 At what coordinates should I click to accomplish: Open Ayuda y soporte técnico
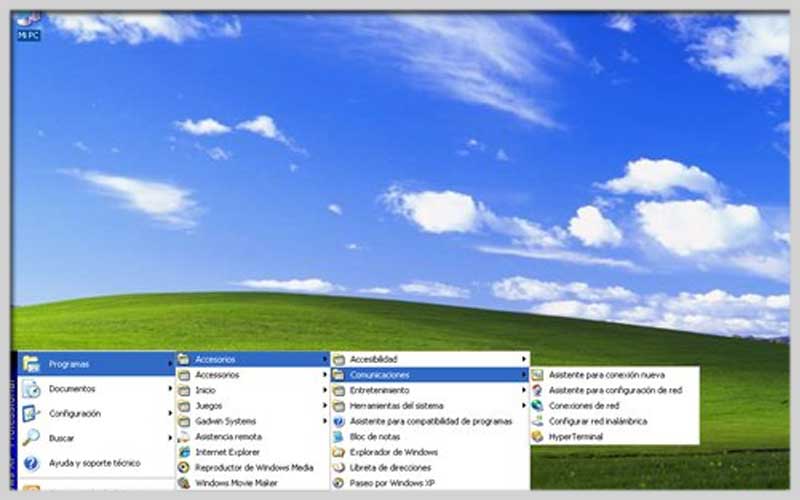[x=94, y=463]
